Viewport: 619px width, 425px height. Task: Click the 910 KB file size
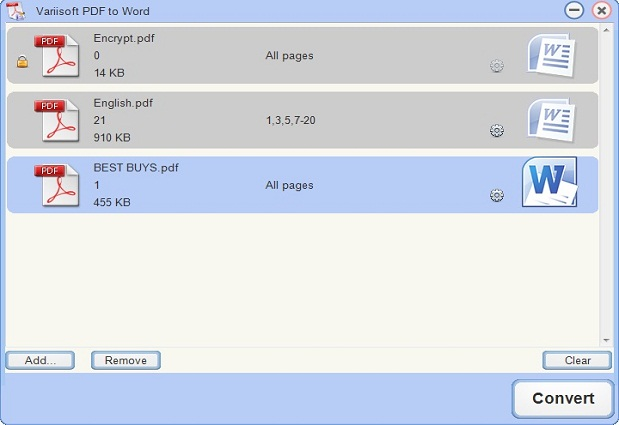click(x=112, y=138)
